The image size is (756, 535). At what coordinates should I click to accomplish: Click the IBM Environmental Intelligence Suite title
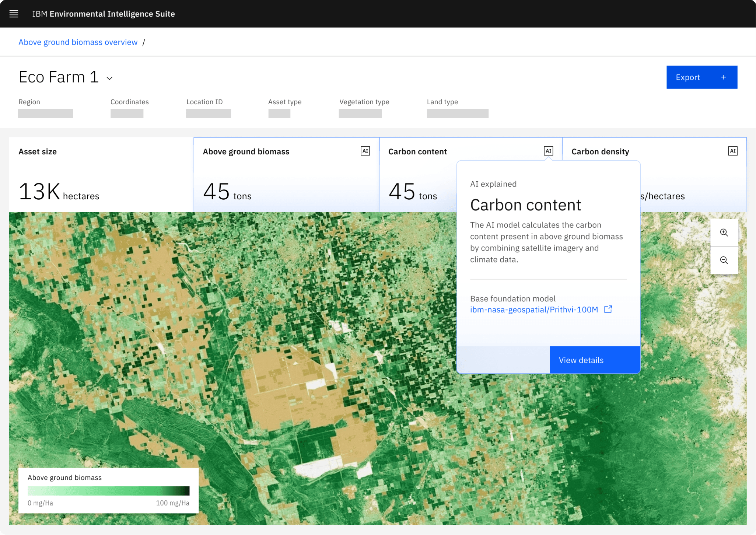point(103,14)
